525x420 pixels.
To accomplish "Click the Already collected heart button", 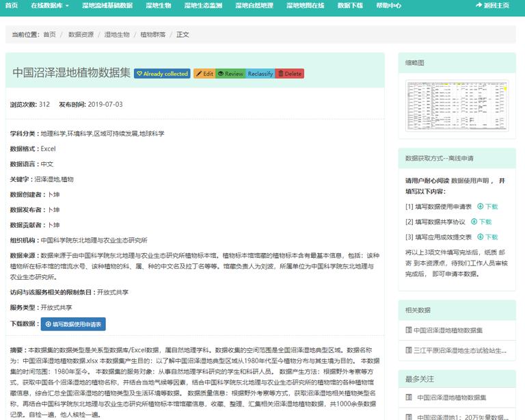I will pos(162,74).
